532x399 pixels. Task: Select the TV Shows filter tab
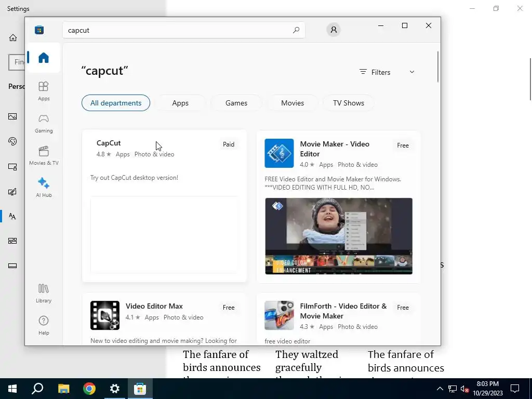click(x=349, y=103)
